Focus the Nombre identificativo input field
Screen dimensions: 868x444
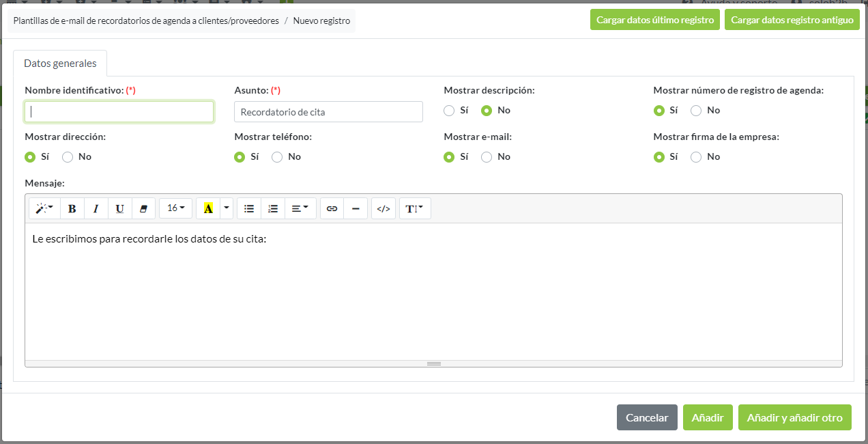pos(119,112)
